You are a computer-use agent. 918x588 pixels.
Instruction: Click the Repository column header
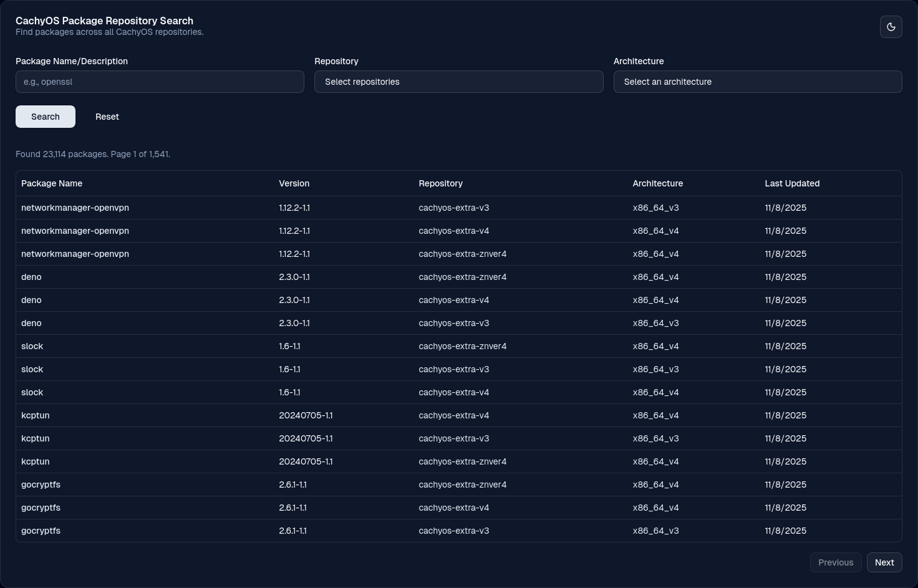(440, 183)
